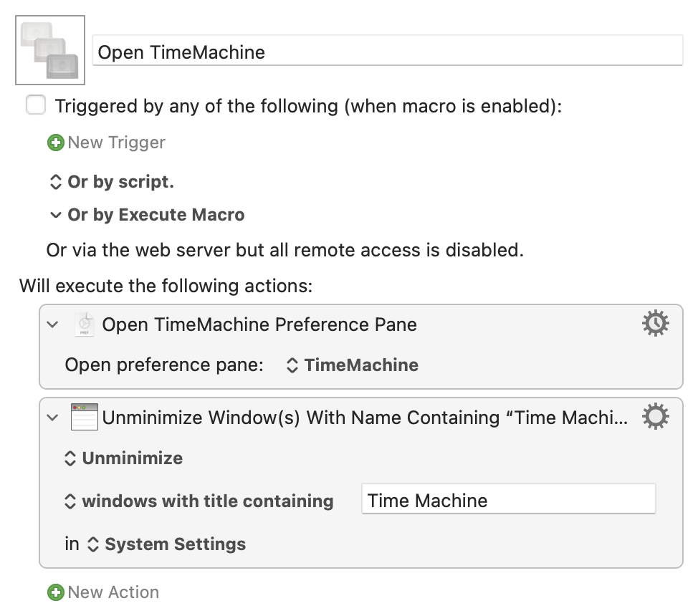The width and height of the screenshot is (698, 616).
Task: Click the New Action label
Action: (113, 592)
